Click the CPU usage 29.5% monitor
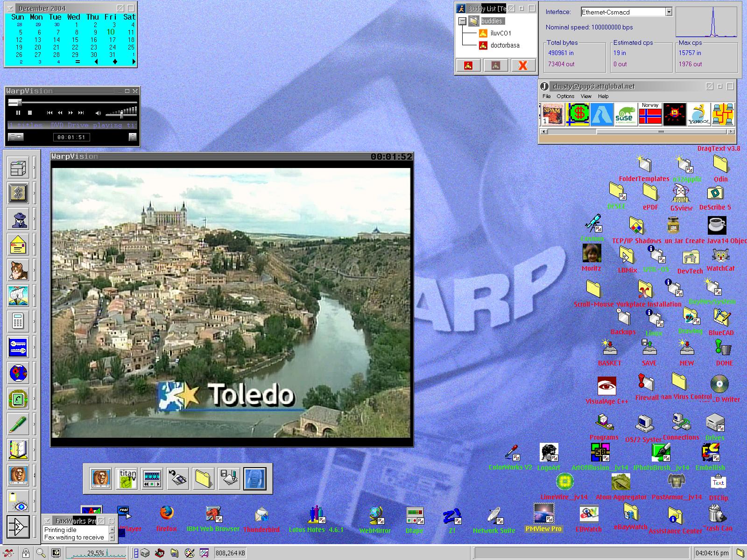747x560 pixels. coord(96,553)
